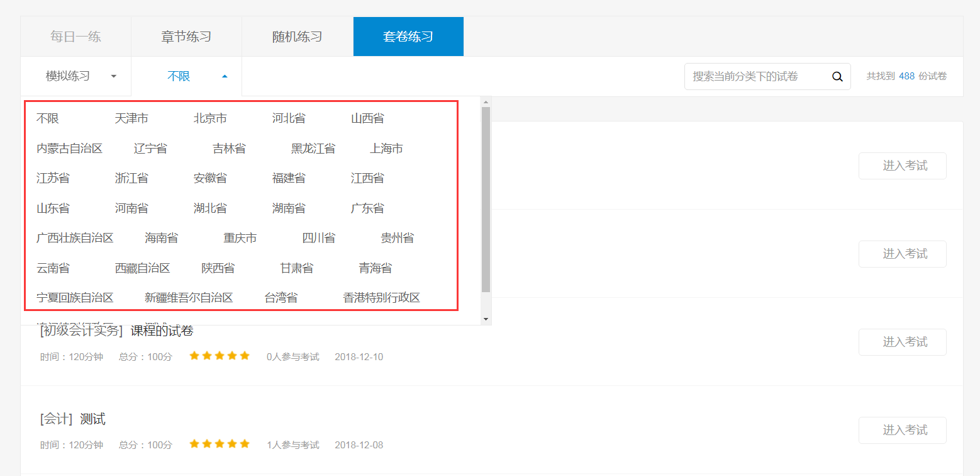The image size is (980, 476).
Task: Open the 模拟练习 dropdown
Action: 75,76
